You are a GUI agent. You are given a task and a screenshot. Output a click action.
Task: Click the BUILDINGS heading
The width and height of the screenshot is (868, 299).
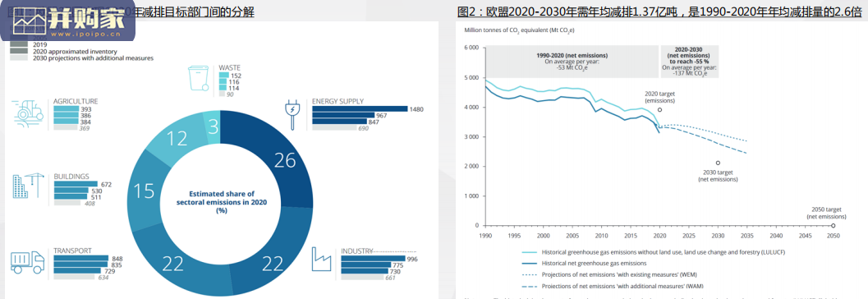(x=71, y=176)
